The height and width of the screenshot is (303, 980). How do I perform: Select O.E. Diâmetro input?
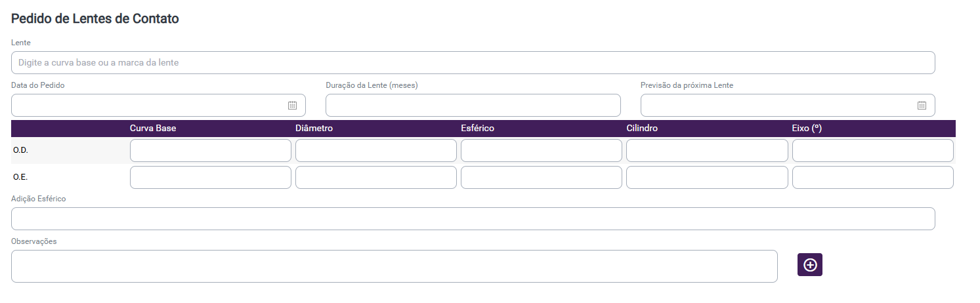tap(375, 177)
